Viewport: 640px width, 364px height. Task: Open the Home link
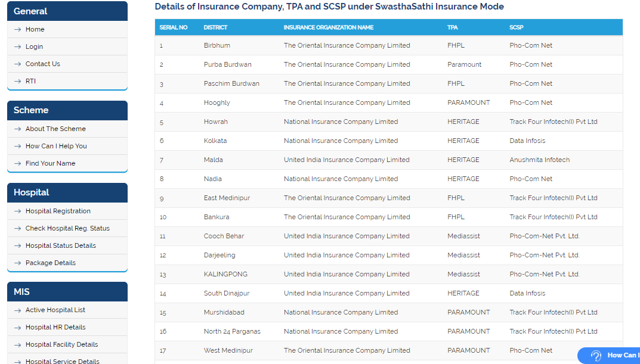pos(35,29)
